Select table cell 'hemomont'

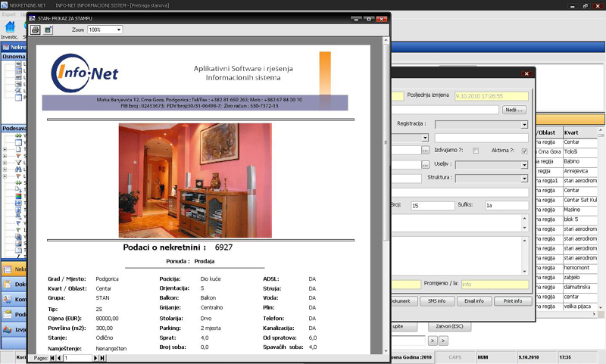point(580,267)
